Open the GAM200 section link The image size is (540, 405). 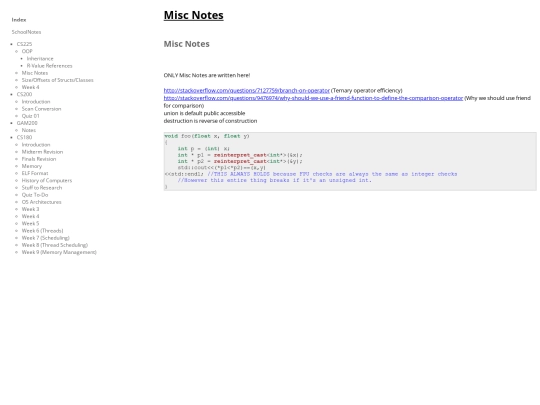pyautogui.click(x=27, y=123)
